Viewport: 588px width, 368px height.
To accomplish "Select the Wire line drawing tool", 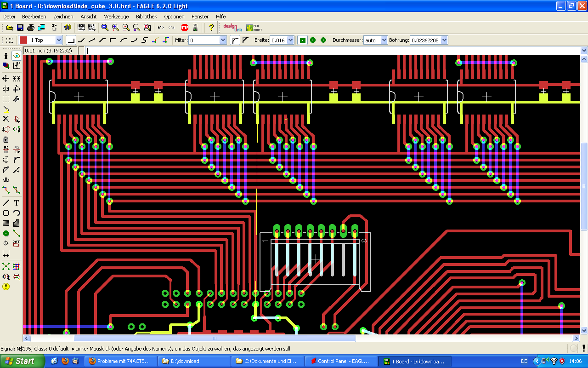I will tap(6, 203).
